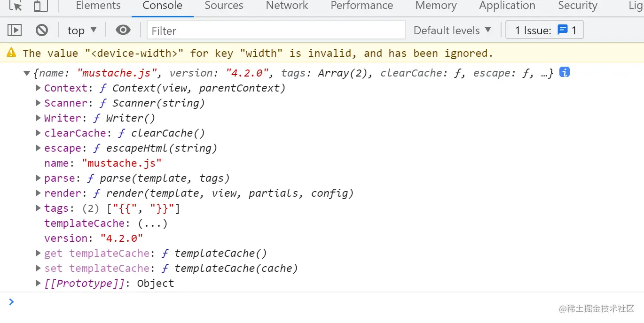644x323 pixels.
Task: Expand the set templateCache entry
Action: [39, 268]
